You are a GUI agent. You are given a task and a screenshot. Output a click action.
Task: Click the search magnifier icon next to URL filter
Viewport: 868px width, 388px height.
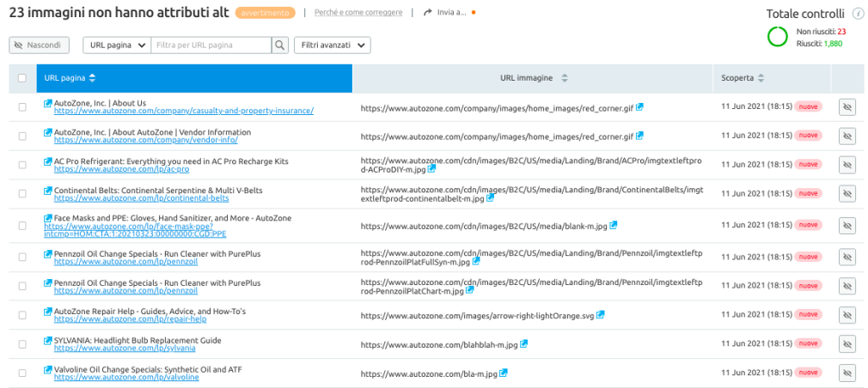[x=279, y=45]
